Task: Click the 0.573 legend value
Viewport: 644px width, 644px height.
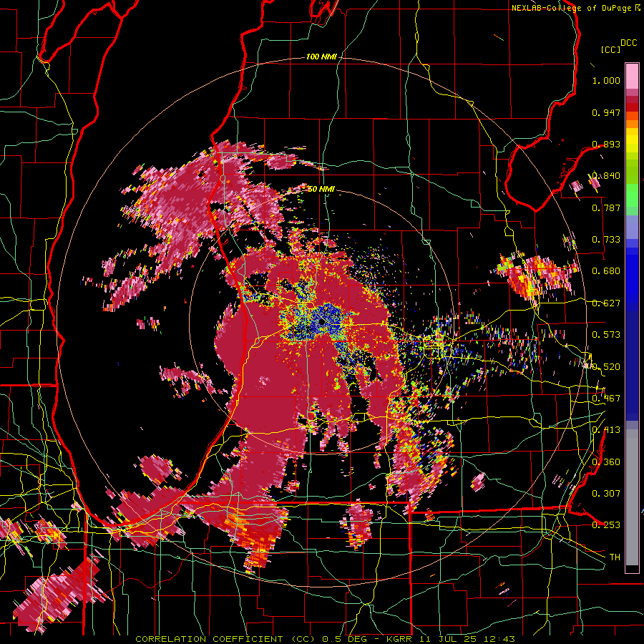Action: coord(606,335)
